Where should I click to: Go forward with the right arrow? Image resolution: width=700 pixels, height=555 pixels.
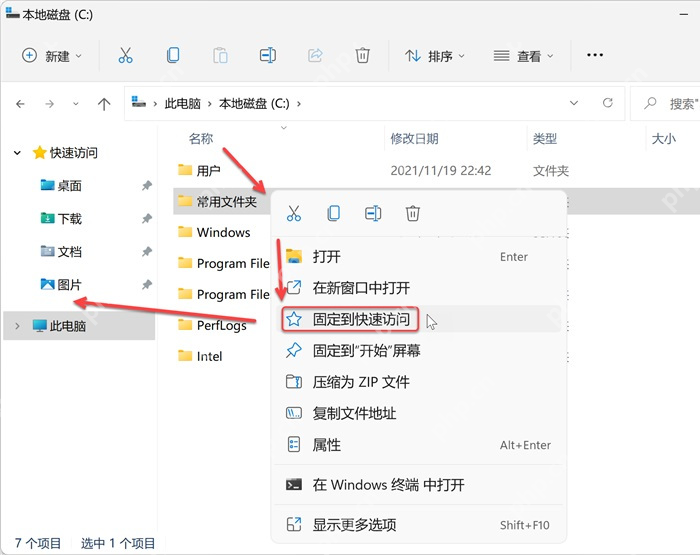click(x=50, y=104)
